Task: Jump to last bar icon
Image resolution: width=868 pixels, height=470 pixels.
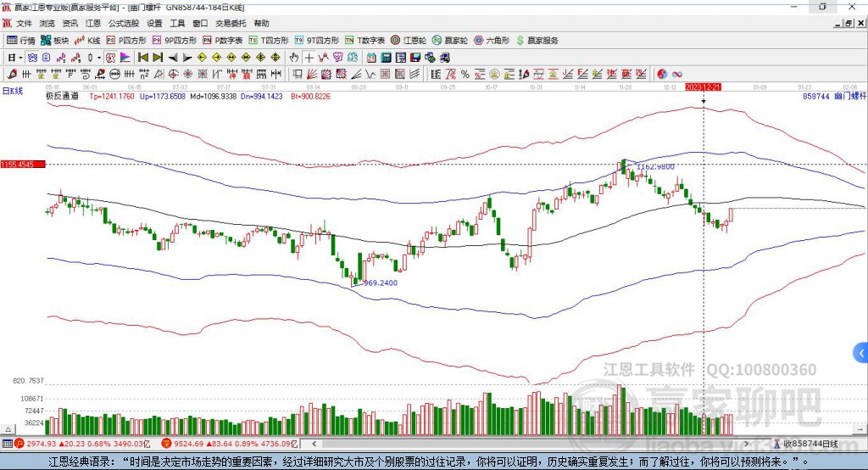Action: 158,58
